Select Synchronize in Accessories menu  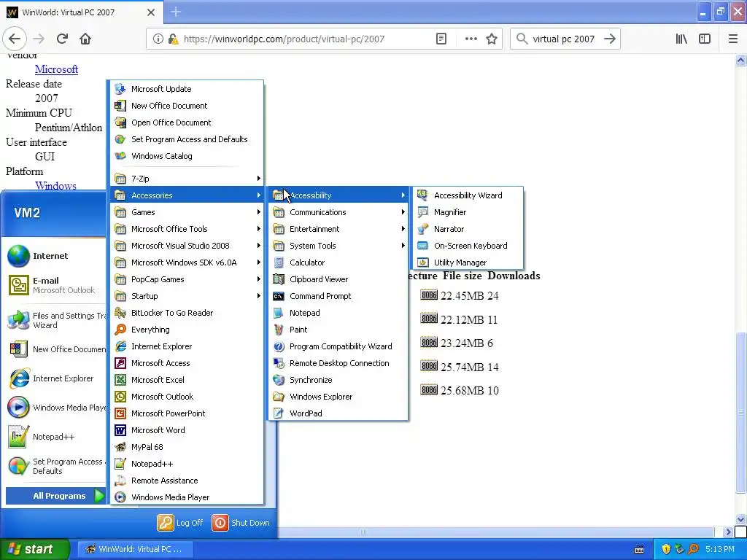point(338,380)
